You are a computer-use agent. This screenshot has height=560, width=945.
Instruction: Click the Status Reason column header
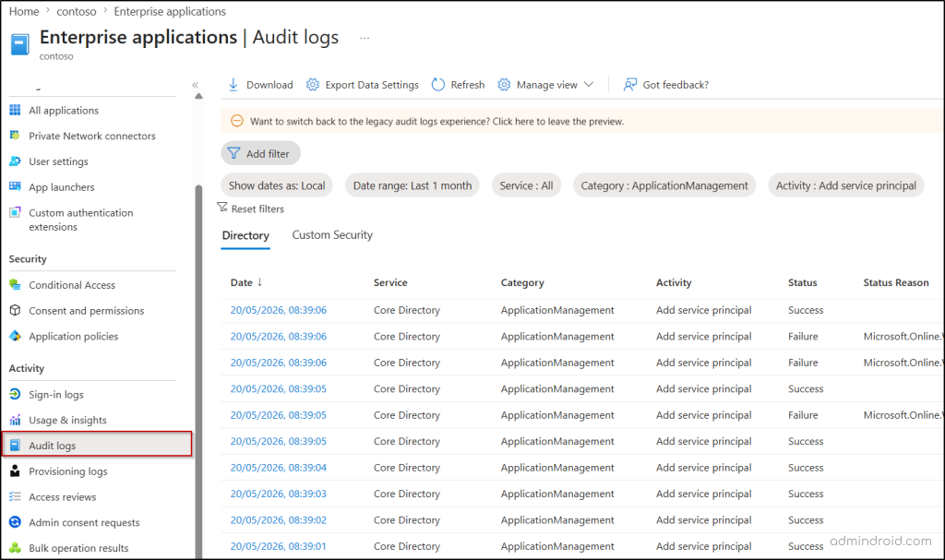(895, 282)
